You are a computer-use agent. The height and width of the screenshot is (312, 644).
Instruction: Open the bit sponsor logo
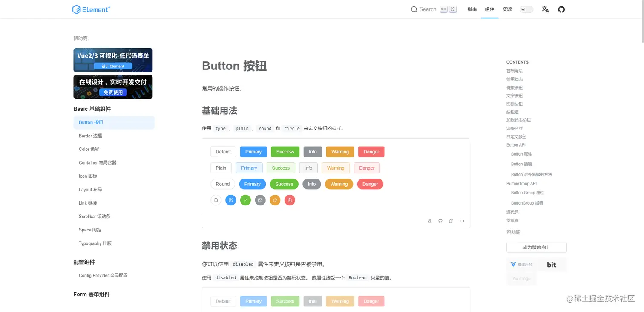click(552, 265)
